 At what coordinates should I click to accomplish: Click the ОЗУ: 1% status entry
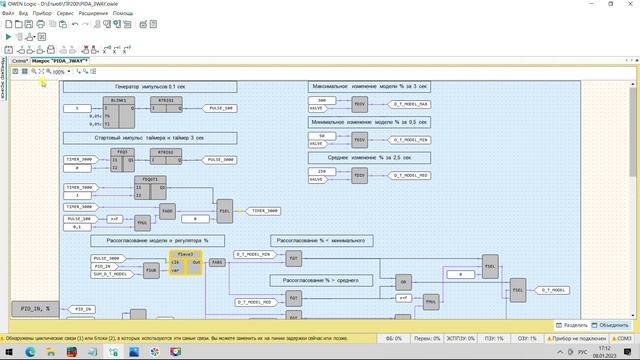coord(527,338)
